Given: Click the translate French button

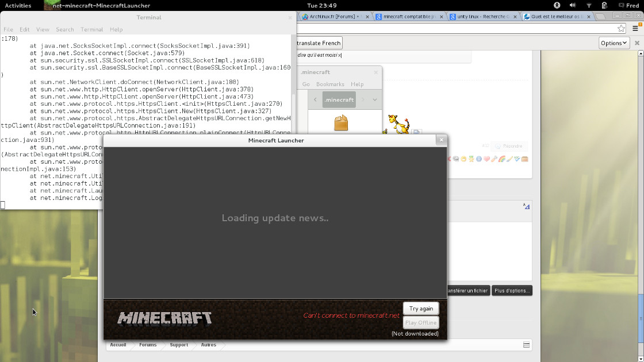Looking at the screenshot, I should 319,43.
